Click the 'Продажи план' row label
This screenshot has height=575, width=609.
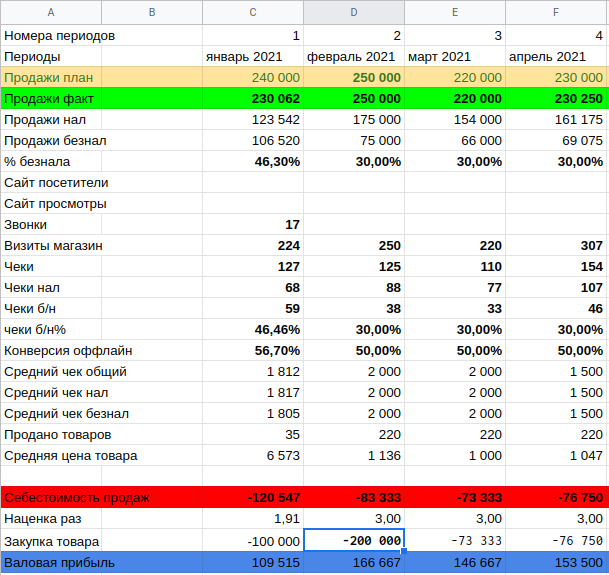pos(49,78)
